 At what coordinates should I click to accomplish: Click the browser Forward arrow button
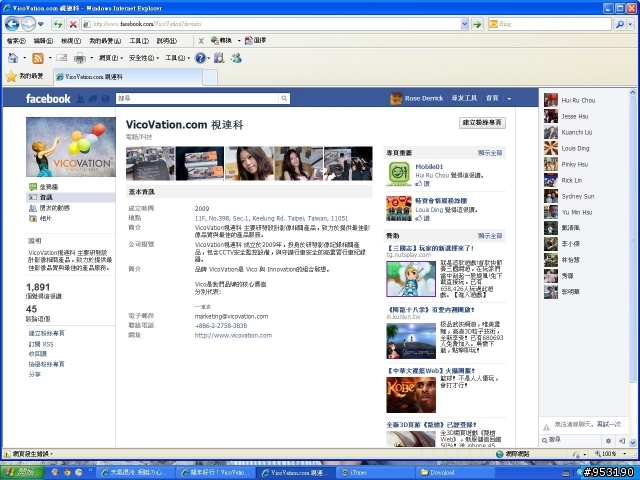point(28,24)
